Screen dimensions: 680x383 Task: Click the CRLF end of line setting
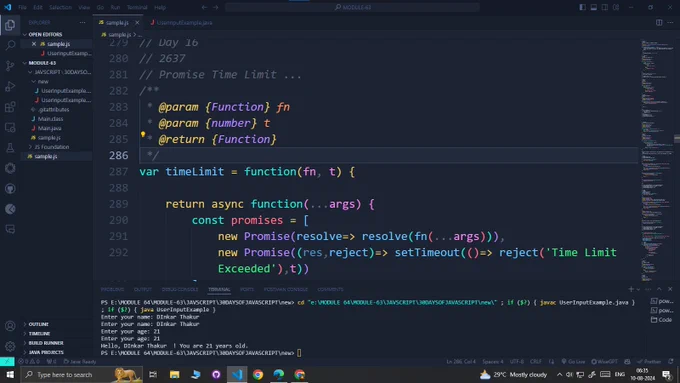coord(536,361)
